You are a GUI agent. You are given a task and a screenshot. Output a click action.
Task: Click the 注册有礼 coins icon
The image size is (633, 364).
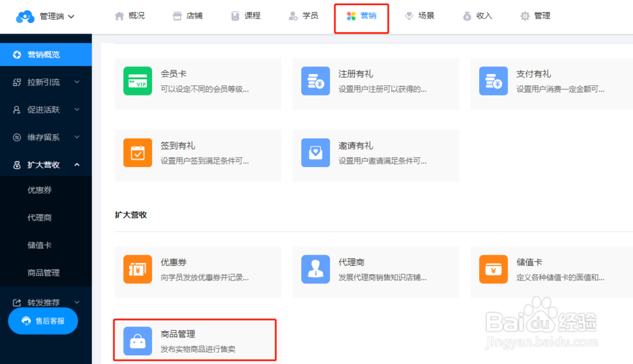(x=315, y=81)
